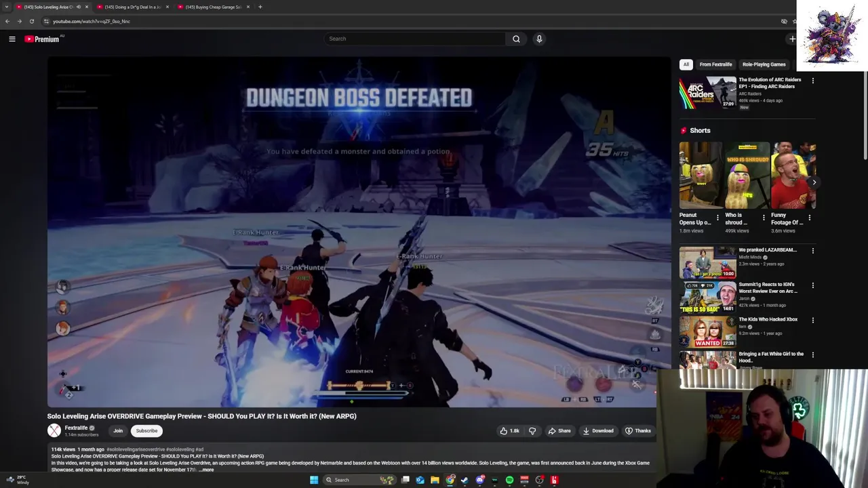This screenshot has width=868, height=488.
Task: Focus the YouTube search input field
Action: (415, 39)
